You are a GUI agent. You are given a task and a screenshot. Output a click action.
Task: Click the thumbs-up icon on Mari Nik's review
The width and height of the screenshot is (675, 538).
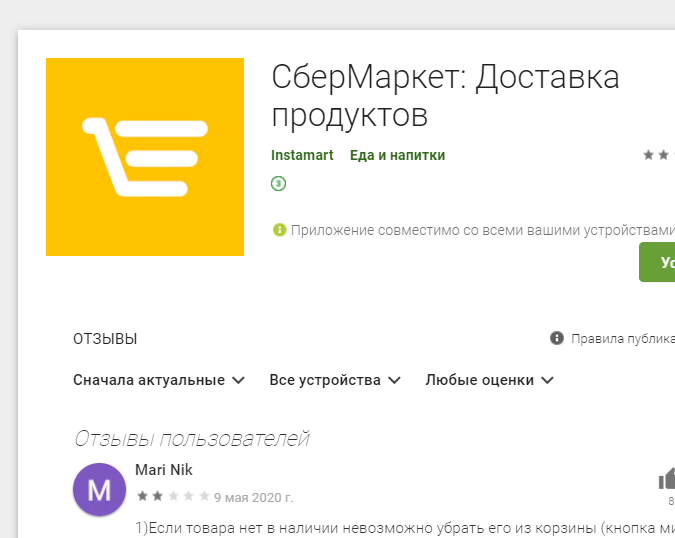pos(667,479)
